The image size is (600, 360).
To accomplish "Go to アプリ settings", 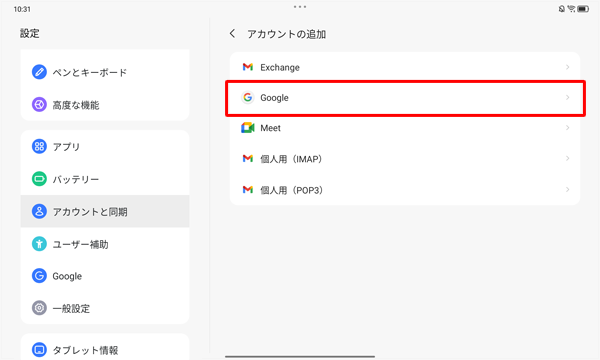I will point(105,146).
